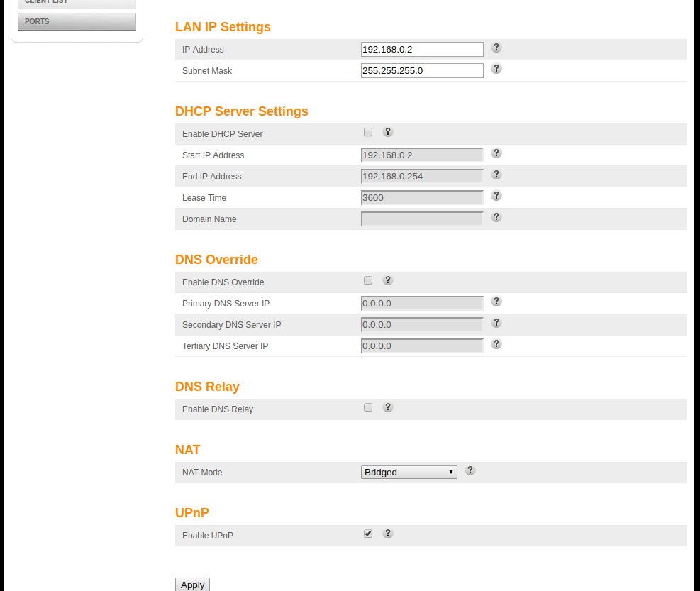
Task: Click the DHCP Server Settings heading
Action: coord(242,111)
